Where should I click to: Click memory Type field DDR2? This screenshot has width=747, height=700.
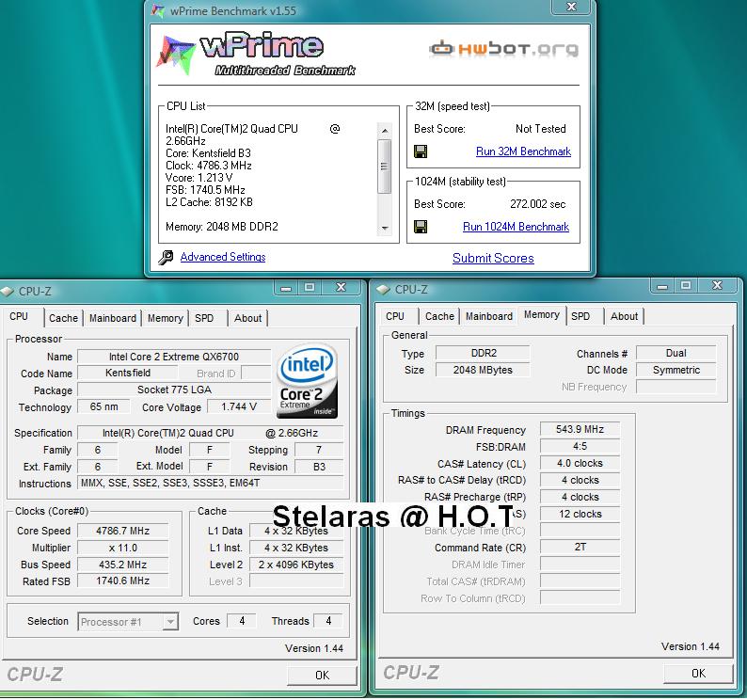pos(483,353)
